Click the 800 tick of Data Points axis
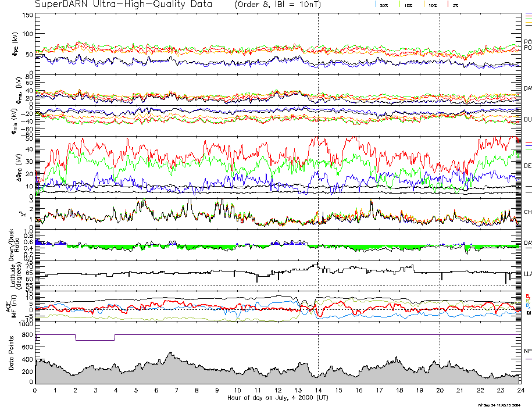Screen dimensions: 532x407 [x=27, y=335]
